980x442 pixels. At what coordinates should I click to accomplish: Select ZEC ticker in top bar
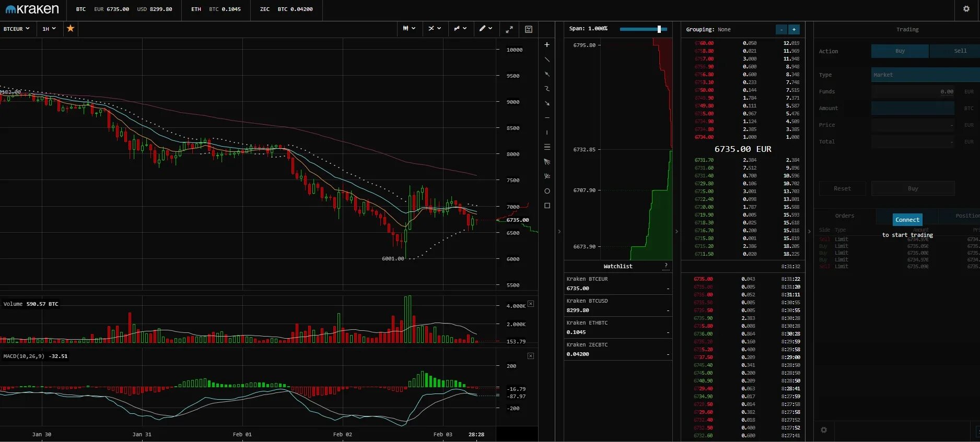(265, 9)
